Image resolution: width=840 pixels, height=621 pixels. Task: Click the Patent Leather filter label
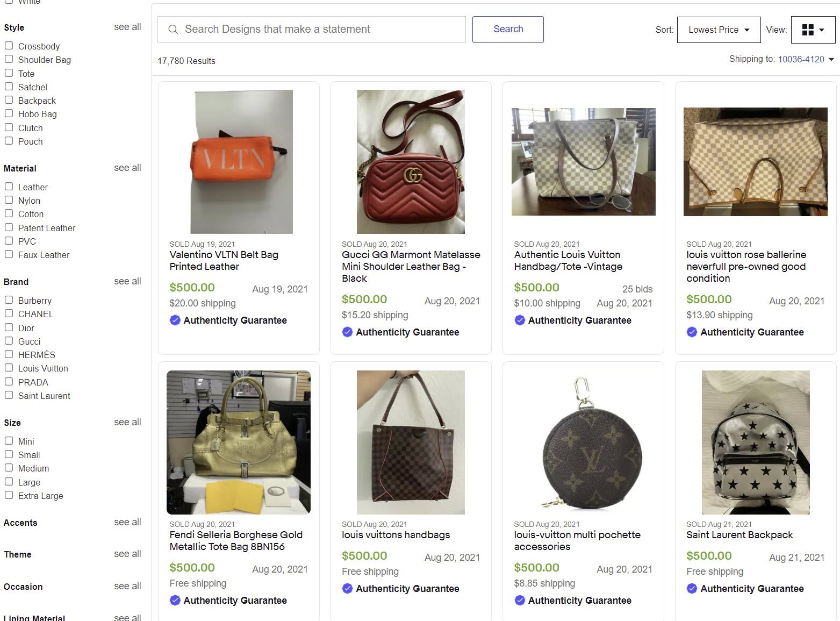pos(47,228)
